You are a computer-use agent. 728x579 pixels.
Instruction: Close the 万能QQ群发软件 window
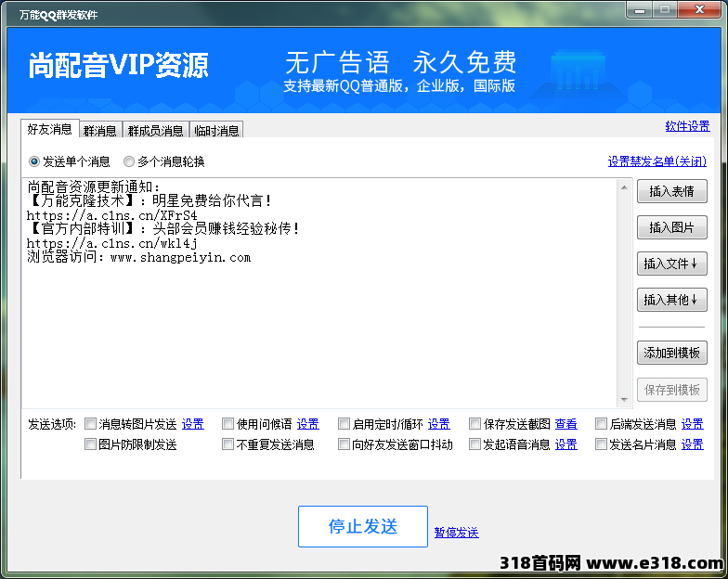click(x=700, y=10)
